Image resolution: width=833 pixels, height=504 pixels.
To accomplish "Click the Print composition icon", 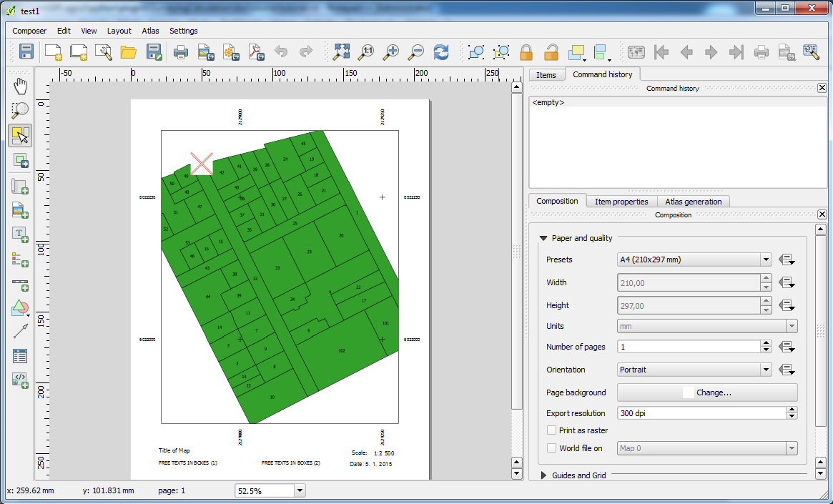I will click(x=181, y=51).
